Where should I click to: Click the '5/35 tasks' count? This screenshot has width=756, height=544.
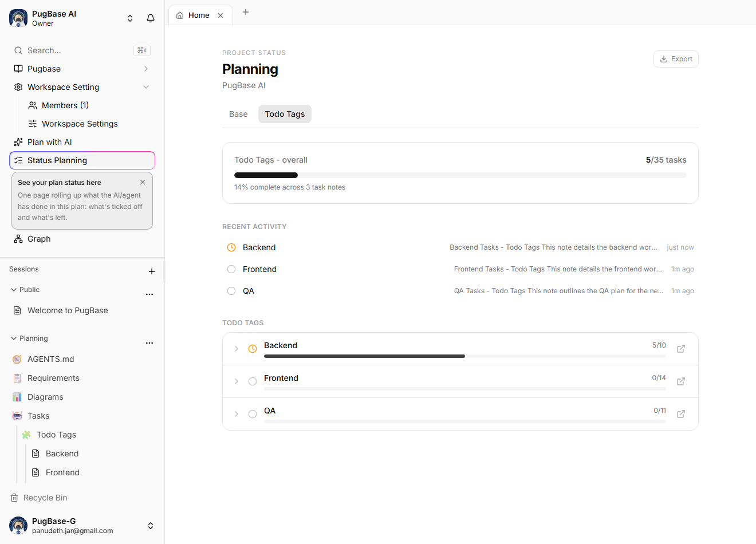tap(666, 160)
